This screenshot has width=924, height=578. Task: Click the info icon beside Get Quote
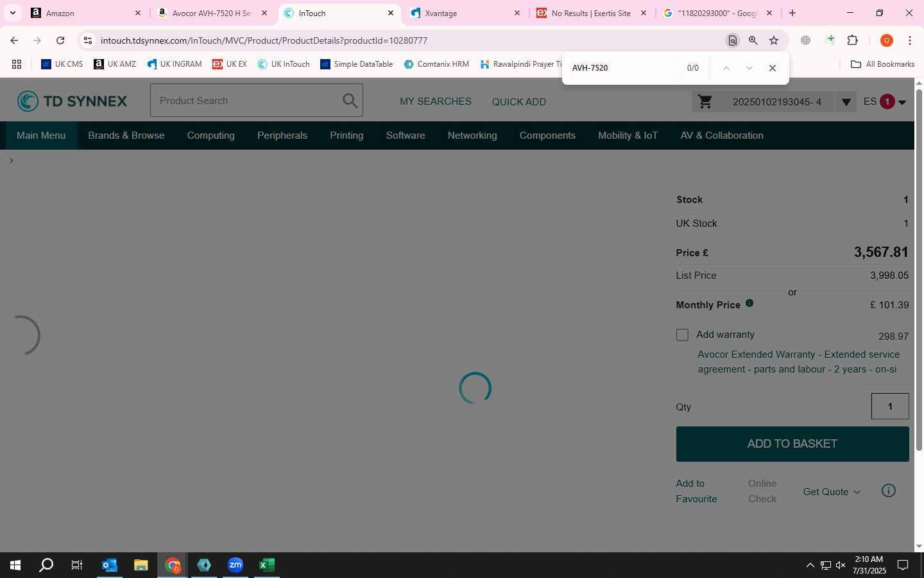point(889,491)
